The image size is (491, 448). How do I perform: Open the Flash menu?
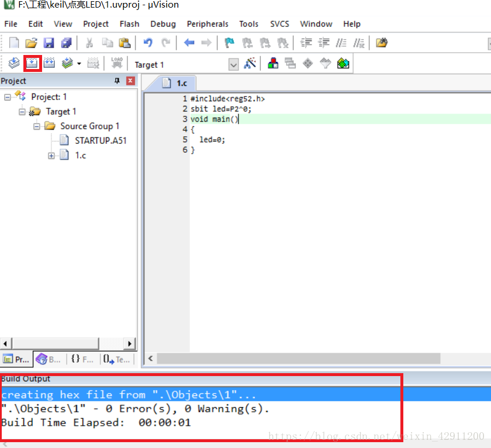129,24
